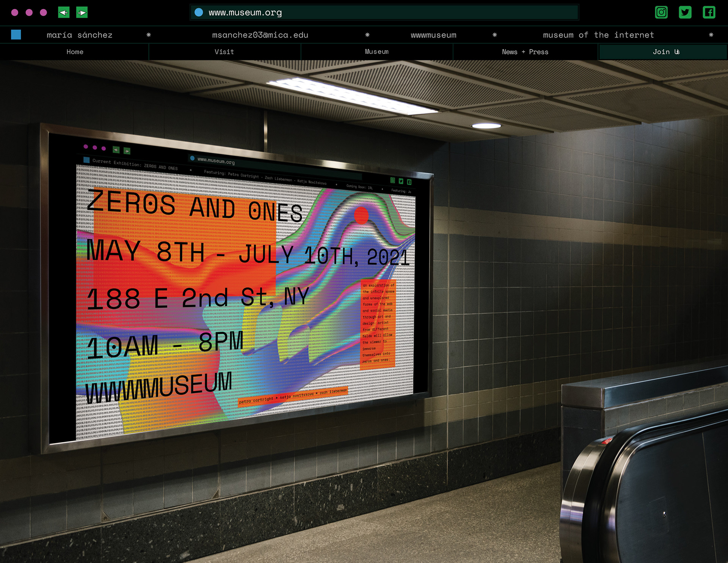The width and height of the screenshot is (728, 563).
Task: Click the blue circle in address bar
Action: click(199, 13)
